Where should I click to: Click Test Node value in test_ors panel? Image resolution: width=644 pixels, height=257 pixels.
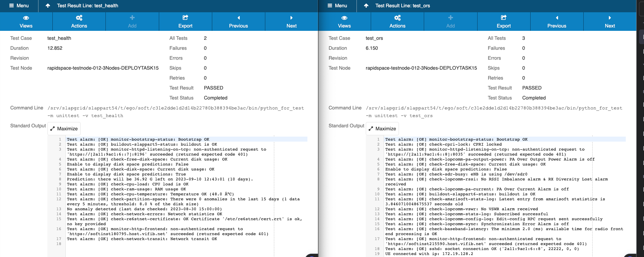(421, 68)
